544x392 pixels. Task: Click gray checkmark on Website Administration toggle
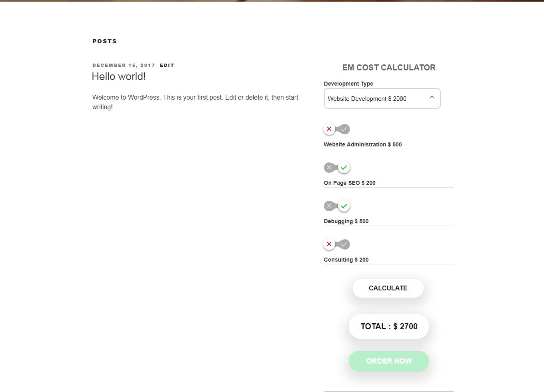pos(344,129)
